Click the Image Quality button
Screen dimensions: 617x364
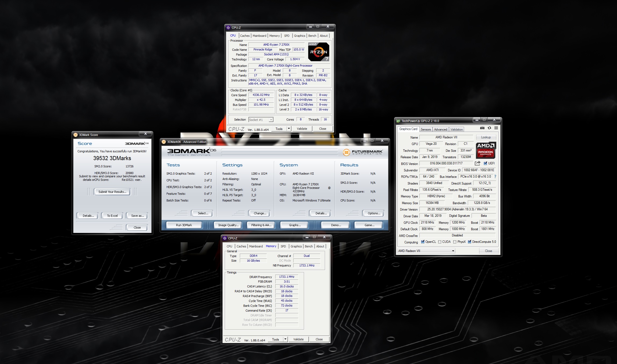(x=228, y=225)
